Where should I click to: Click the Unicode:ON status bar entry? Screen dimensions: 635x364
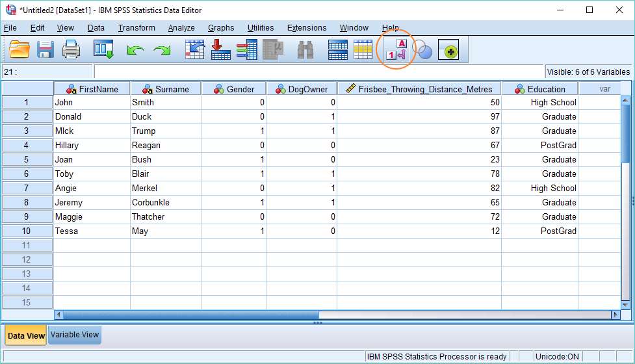click(x=557, y=357)
